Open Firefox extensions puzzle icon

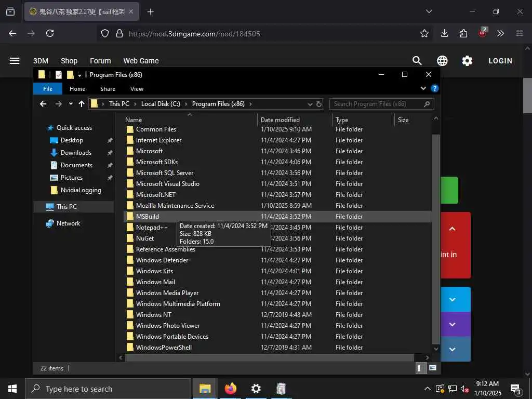click(x=463, y=33)
